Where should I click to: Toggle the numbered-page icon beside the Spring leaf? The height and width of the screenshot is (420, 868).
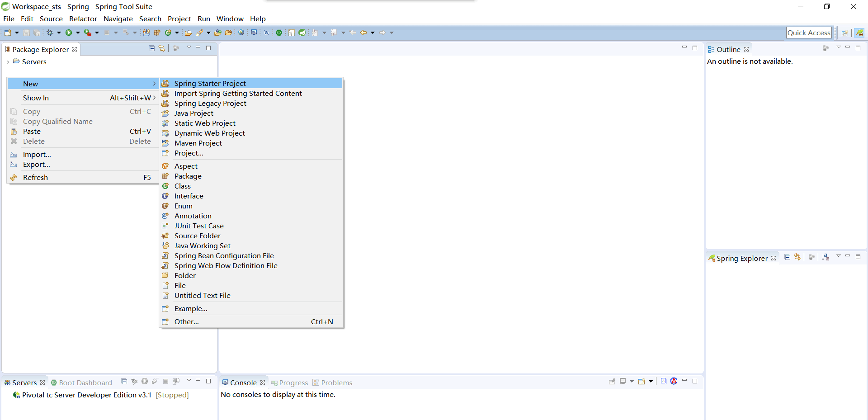tap(292, 33)
